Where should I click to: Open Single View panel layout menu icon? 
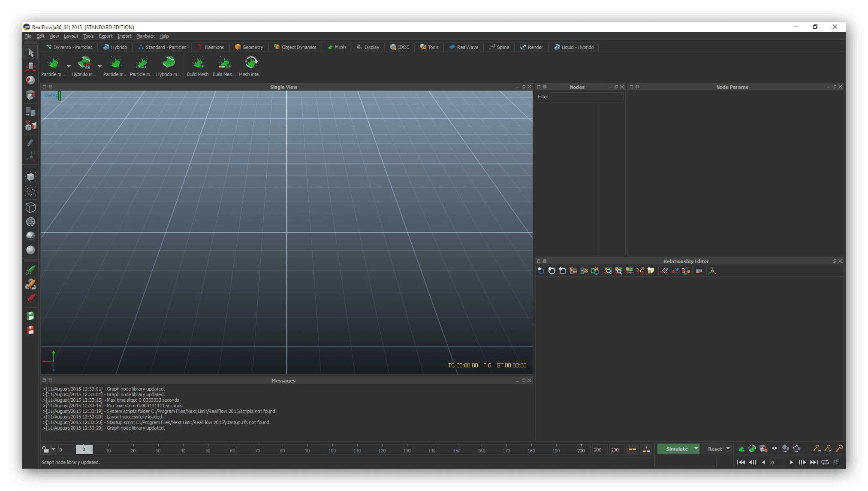(50, 87)
